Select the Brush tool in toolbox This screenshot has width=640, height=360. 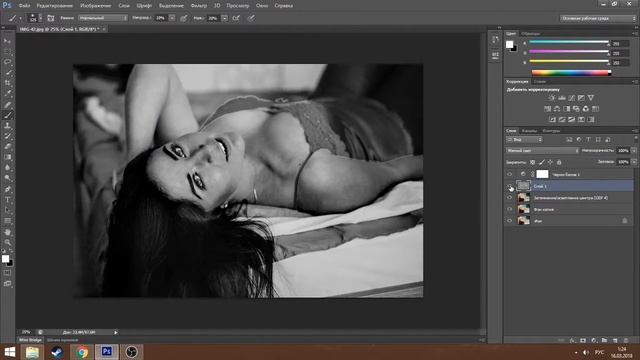[7, 116]
